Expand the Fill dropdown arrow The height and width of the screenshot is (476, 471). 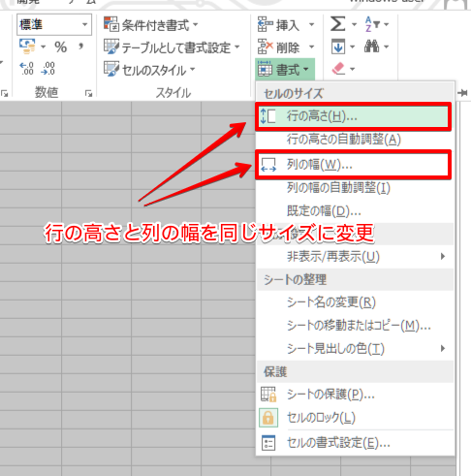tap(353, 48)
